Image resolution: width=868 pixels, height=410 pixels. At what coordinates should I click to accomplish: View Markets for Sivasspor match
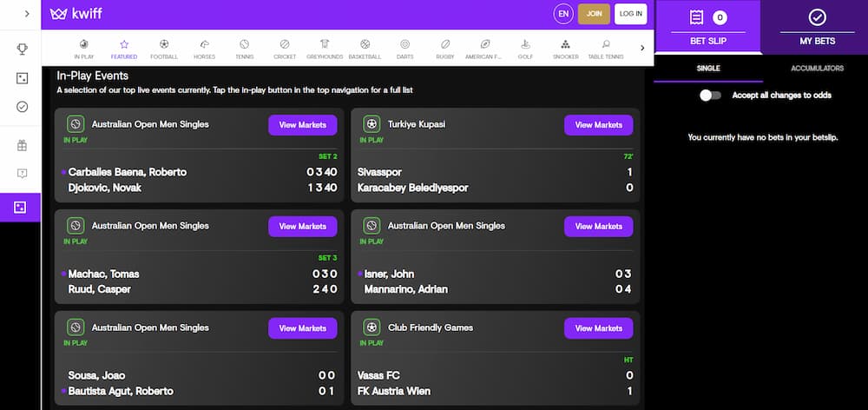(x=598, y=125)
